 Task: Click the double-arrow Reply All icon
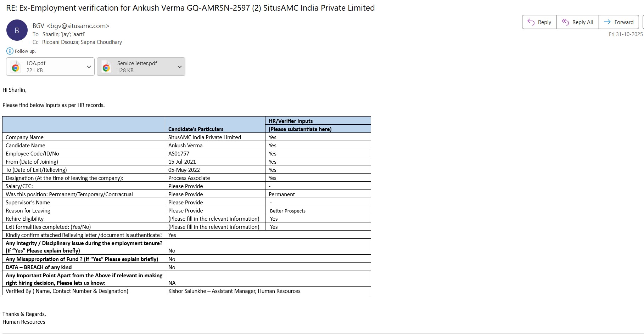tap(565, 22)
